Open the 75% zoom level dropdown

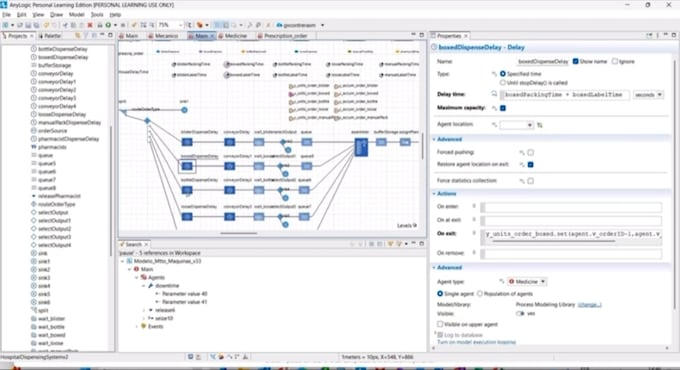pyautogui.click(x=181, y=25)
